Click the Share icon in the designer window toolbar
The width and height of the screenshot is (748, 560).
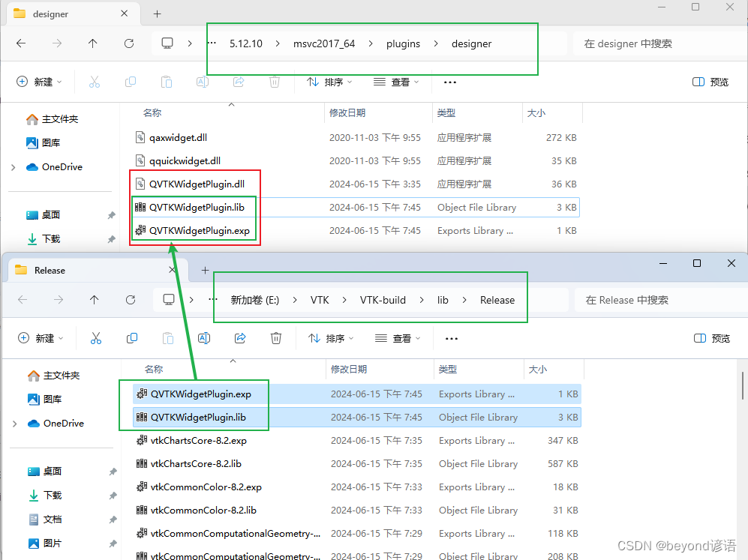click(x=239, y=82)
